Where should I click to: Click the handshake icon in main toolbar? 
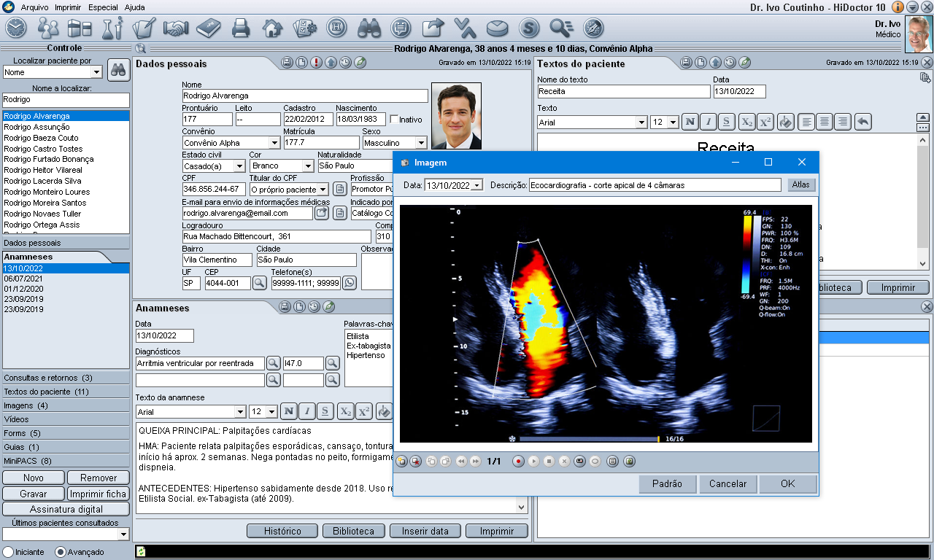point(176,28)
